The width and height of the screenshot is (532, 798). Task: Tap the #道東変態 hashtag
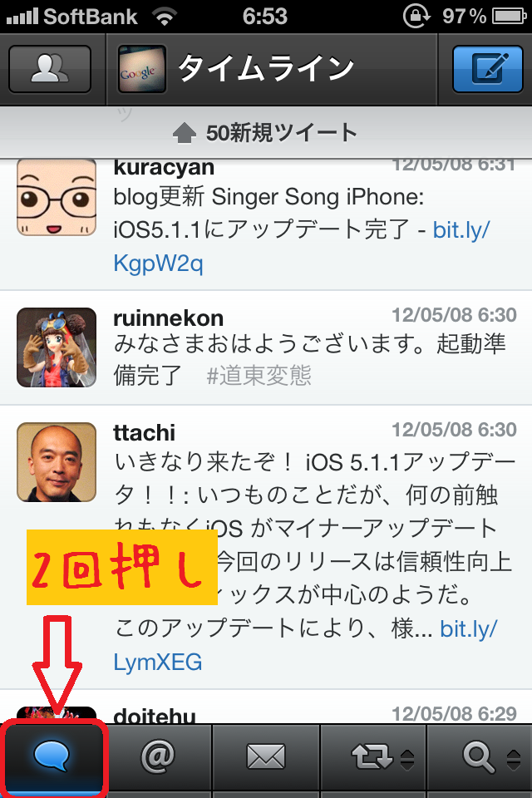[259, 377]
